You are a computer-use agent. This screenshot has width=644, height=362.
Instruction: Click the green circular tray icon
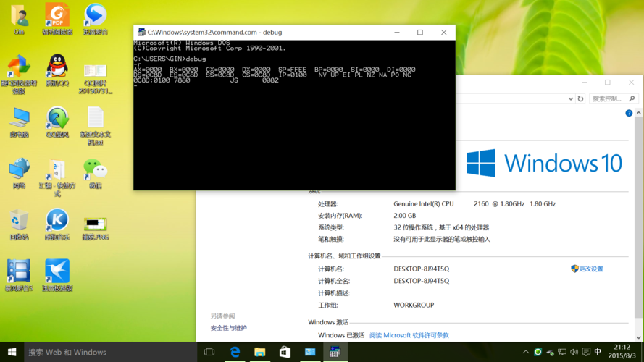[x=538, y=352]
